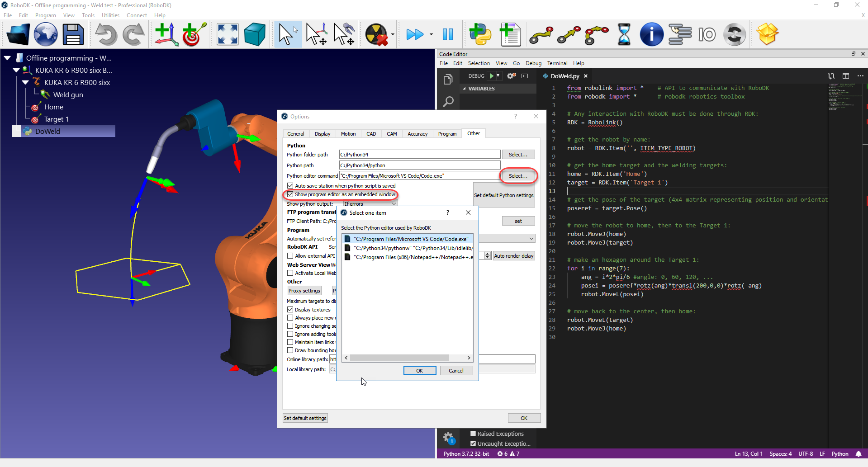Collapse KUKA KR 6 R900 sixx robot node
868x467 pixels.
click(x=25, y=82)
